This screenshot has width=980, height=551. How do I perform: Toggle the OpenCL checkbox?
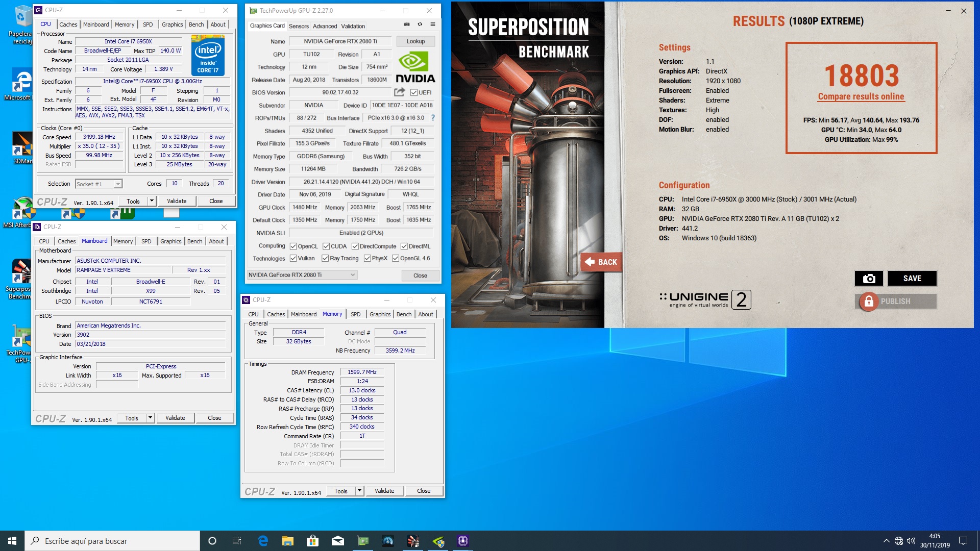coord(293,246)
